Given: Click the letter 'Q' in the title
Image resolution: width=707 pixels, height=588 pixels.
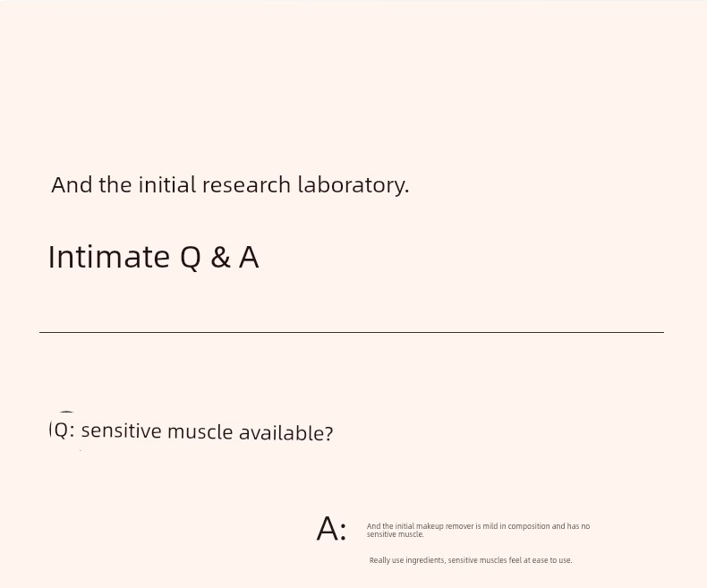Looking at the screenshot, I should click(x=191, y=258).
